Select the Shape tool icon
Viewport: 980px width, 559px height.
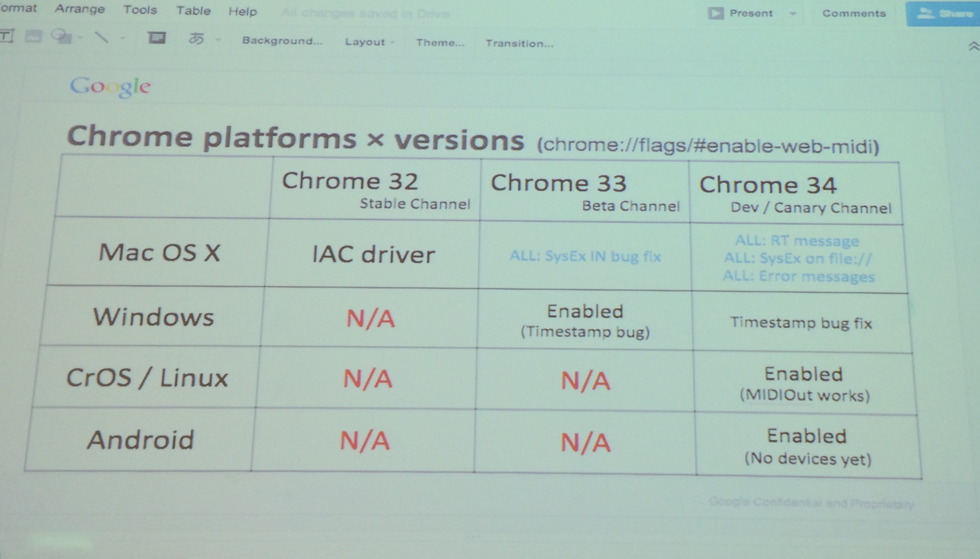click(x=61, y=37)
